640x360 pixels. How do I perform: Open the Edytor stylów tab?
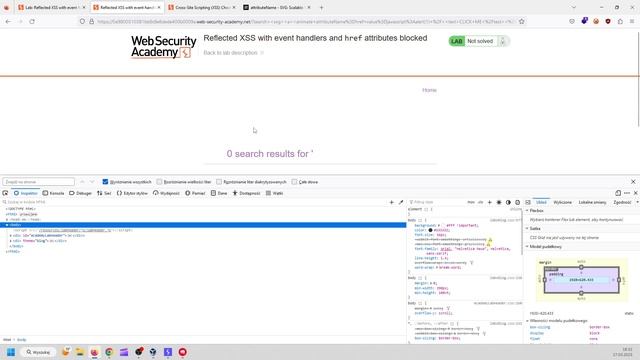pyautogui.click(x=132, y=193)
